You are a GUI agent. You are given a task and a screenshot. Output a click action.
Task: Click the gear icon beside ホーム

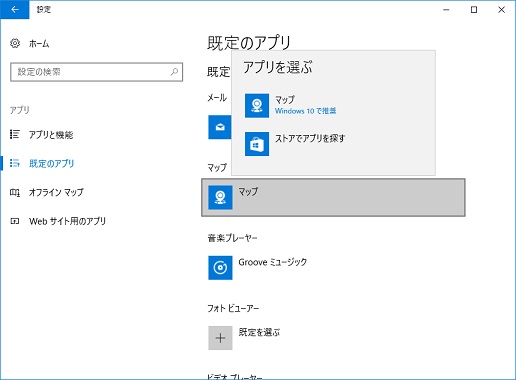[x=15, y=43]
